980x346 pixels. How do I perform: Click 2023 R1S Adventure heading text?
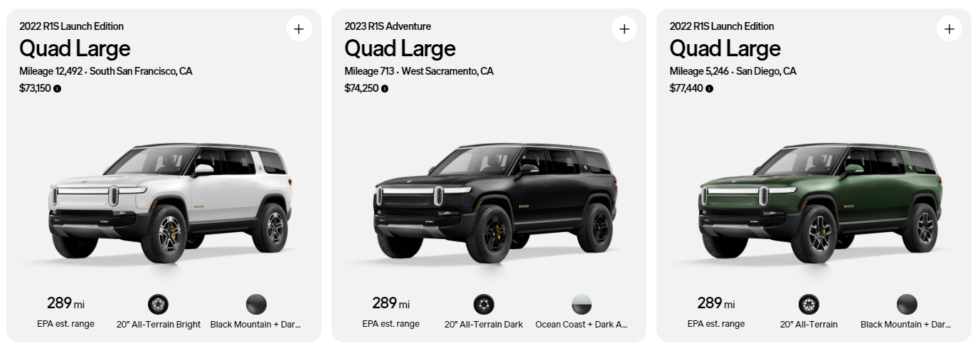pos(388,26)
